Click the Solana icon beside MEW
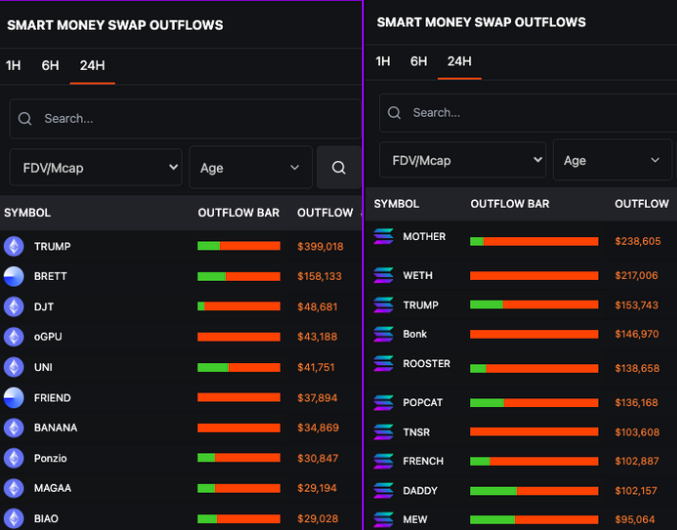Screen dimensions: 677x530 coord(383,520)
